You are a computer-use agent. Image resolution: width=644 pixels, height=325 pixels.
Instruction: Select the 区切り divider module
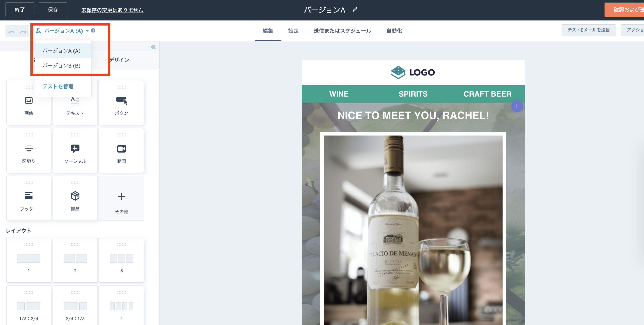pos(29,150)
